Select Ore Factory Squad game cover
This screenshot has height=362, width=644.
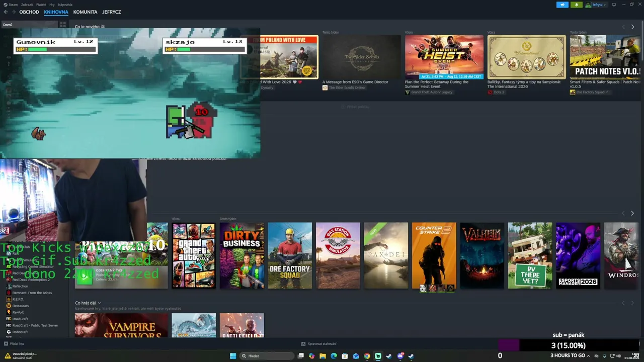(x=290, y=255)
